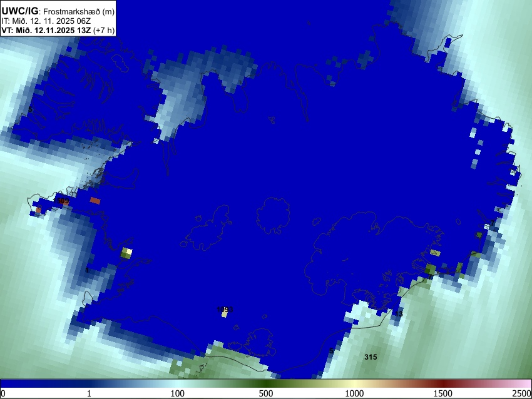Pick the dark red colorbar band above 1500
The height and width of the screenshot is (399, 532).
pyautogui.click(x=443, y=383)
